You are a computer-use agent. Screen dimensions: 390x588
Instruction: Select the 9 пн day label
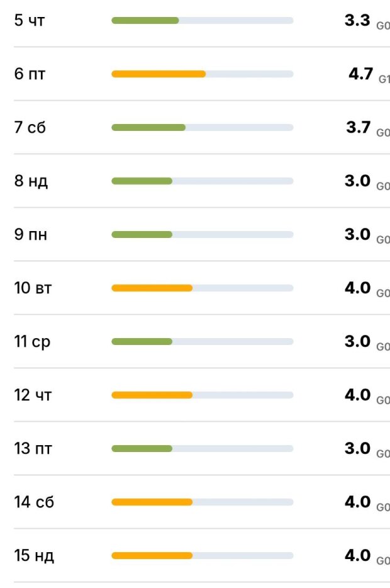pyautogui.click(x=31, y=234)
